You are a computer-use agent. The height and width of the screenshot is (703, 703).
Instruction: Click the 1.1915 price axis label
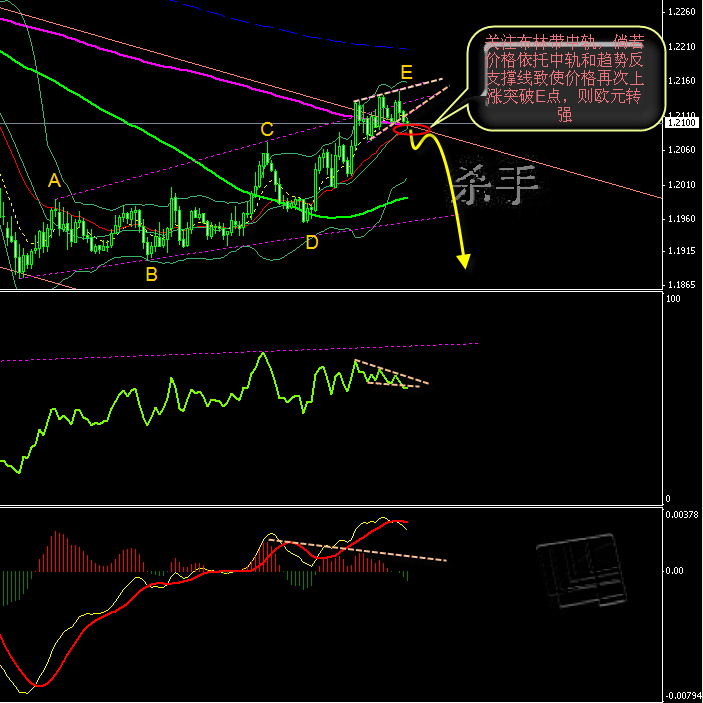click(x=681, y=251)
